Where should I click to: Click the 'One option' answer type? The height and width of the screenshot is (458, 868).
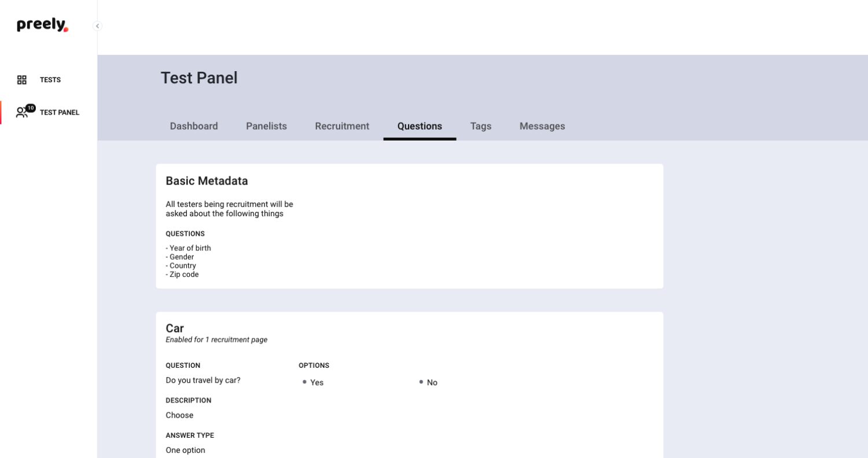coord(185,450)
